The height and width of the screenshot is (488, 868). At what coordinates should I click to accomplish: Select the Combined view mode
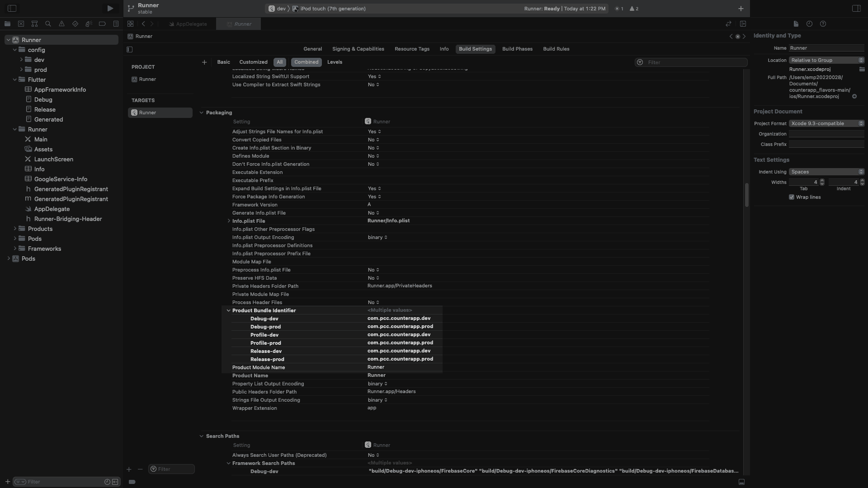[306, 62]
